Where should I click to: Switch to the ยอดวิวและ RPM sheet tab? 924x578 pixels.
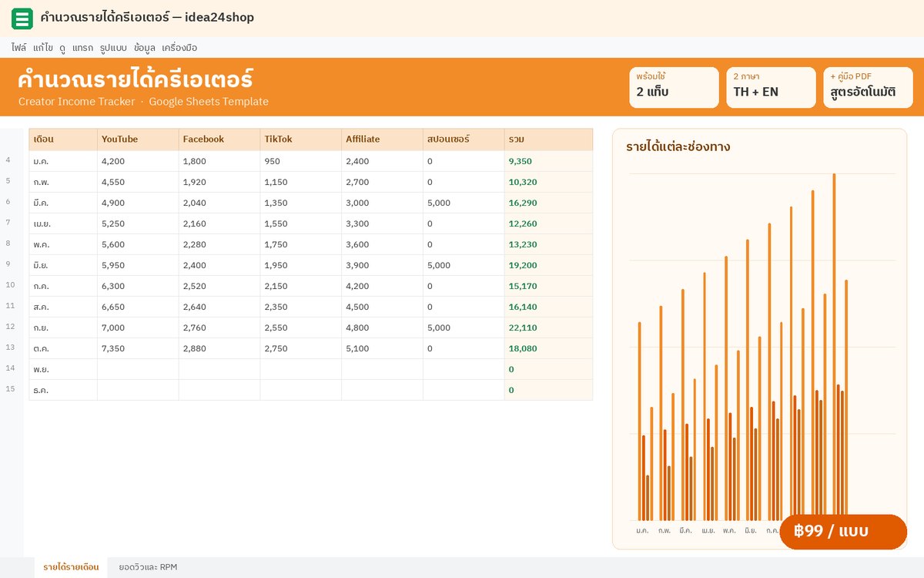[148, 567]
